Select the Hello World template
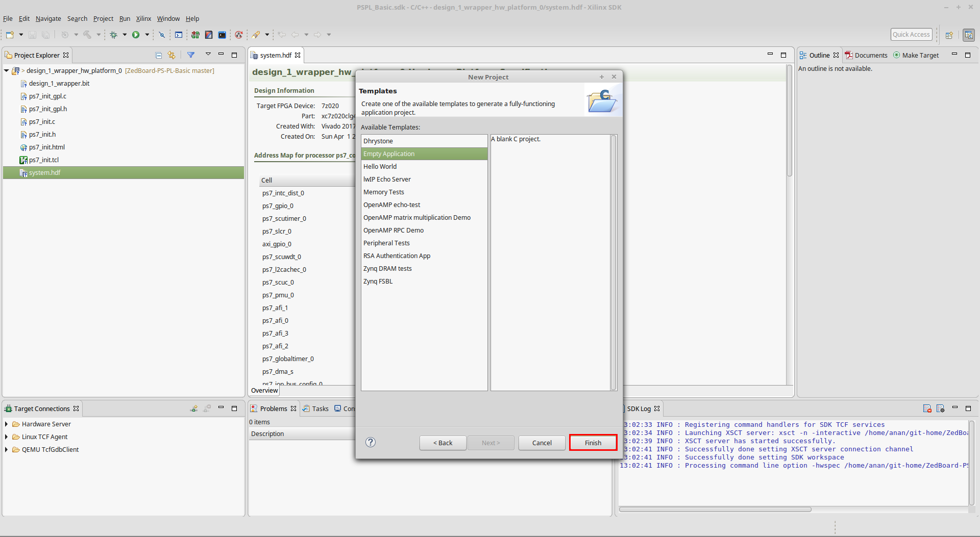The height and width of the screenshot is (537, 980). click(424, 167)
